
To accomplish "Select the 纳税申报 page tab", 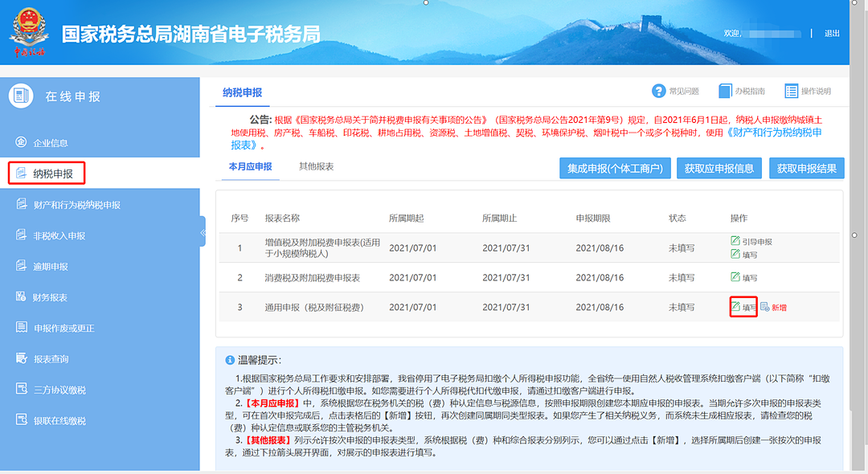I will 243,92.
